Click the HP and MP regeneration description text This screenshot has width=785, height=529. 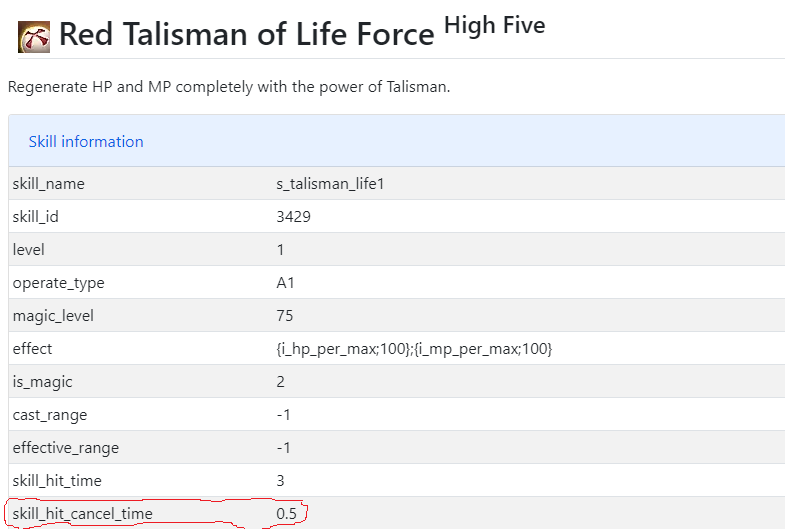pos(229,87)
